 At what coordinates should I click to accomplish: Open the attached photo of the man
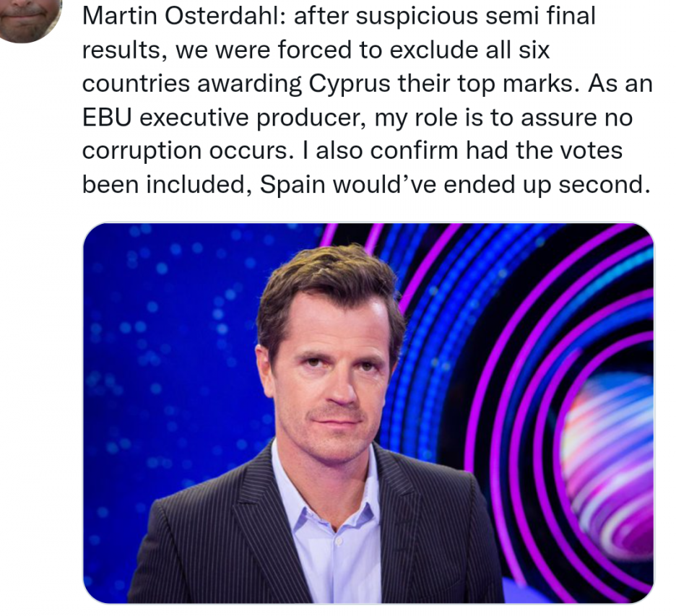tap(368, 412)
